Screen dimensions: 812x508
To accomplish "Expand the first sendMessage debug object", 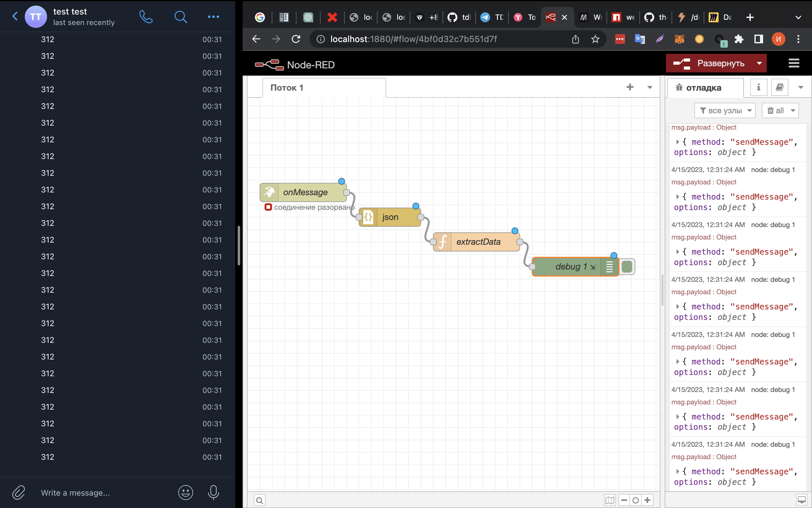I will tap(678, 142).
